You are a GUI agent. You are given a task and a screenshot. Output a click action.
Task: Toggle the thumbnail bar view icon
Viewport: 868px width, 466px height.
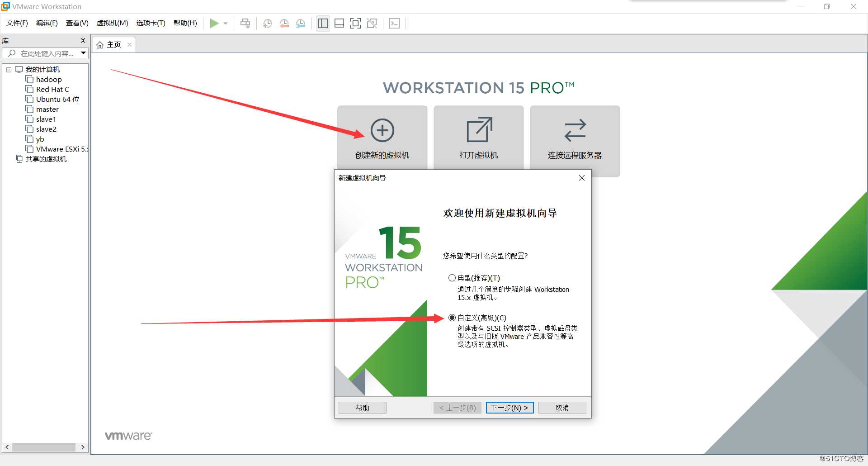(339, 23)
